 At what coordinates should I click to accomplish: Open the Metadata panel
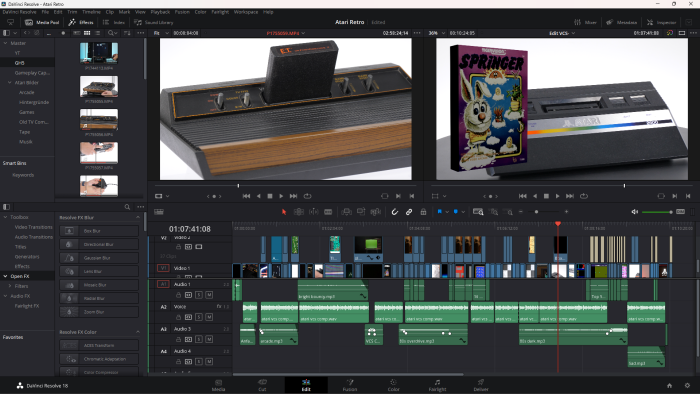pos(621,22)
